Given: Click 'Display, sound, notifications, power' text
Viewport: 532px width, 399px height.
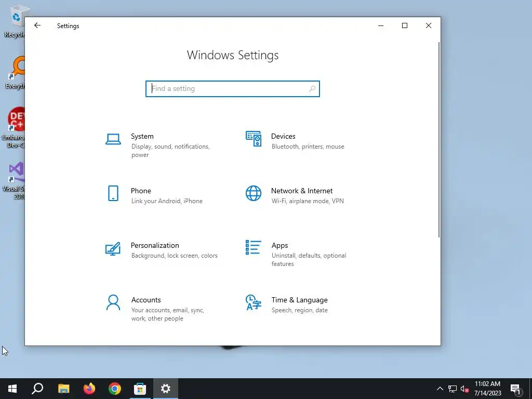Looking at the screenshot, I should click(x=170, y=151).
